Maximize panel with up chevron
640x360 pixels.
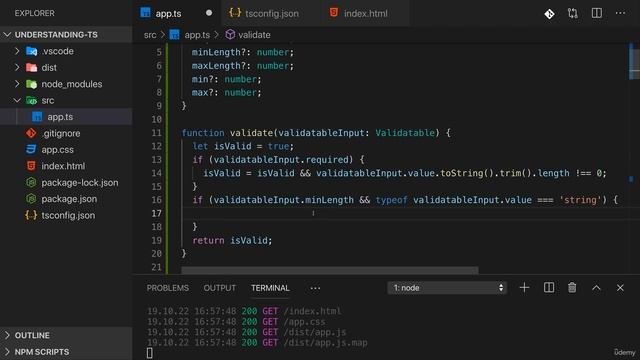click(596, 288)
